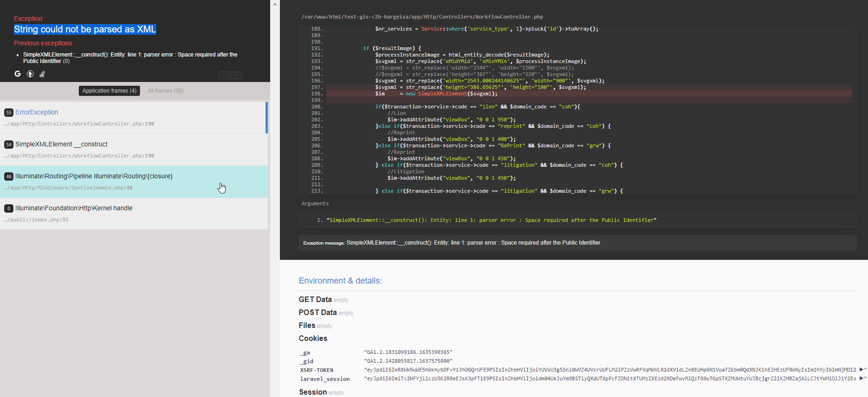
Task: Search the exception on DuckDuckGo
Action: point(30,74)
